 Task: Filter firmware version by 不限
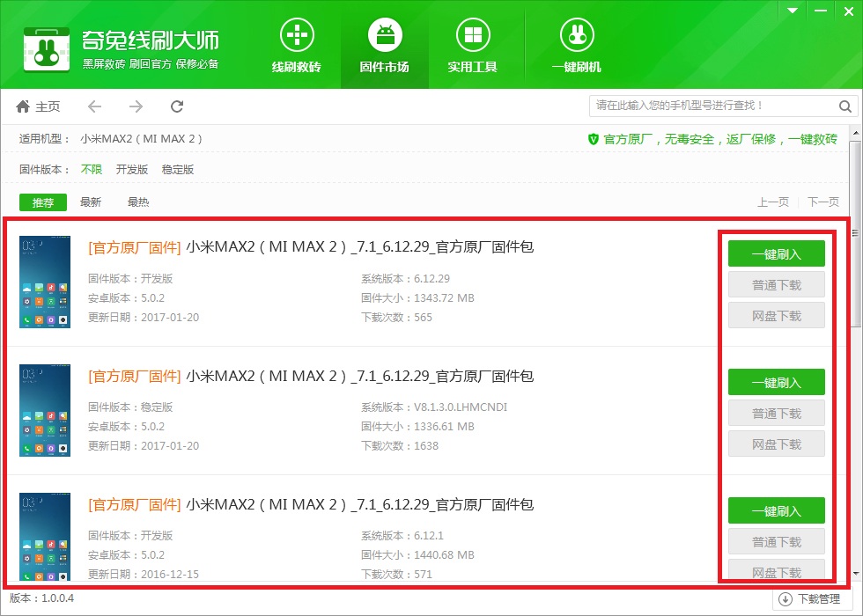(92, 169)
